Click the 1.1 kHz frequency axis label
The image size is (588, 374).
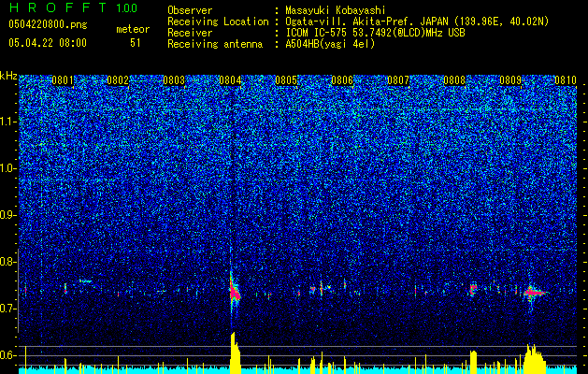tap(7, 122)
